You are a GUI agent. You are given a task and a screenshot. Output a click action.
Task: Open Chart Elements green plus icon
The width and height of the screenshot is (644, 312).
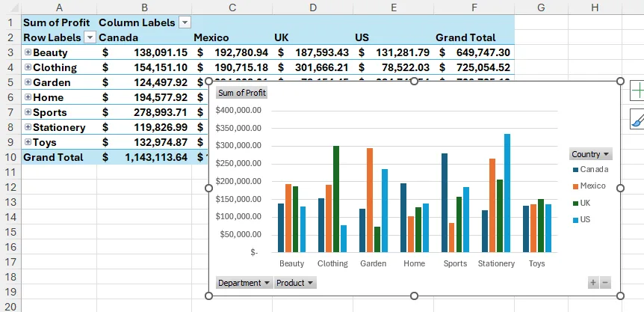point(637,91)
